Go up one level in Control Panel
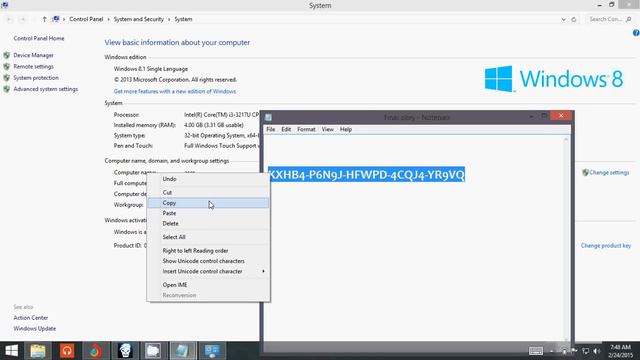The height and width of the screenshot is (360, 640). point(44,19)
